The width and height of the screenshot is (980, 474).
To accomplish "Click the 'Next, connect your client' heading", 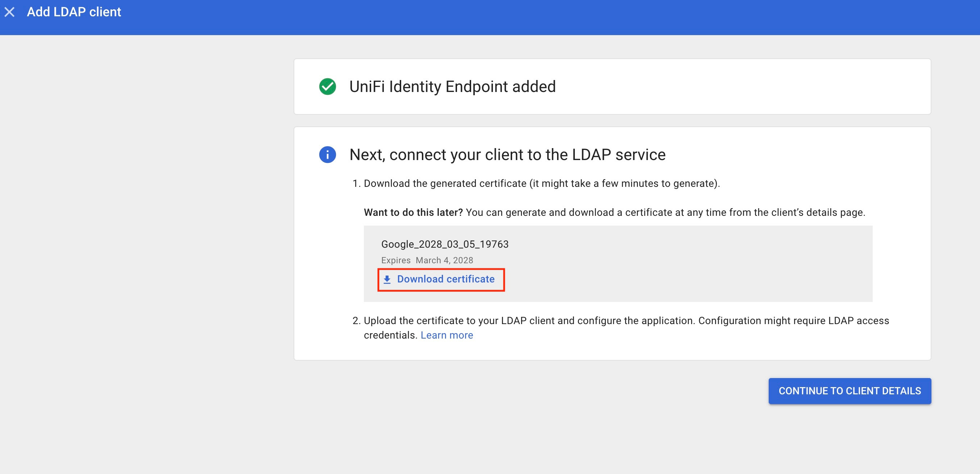I will pyautogui.click(x=507, y=155).
